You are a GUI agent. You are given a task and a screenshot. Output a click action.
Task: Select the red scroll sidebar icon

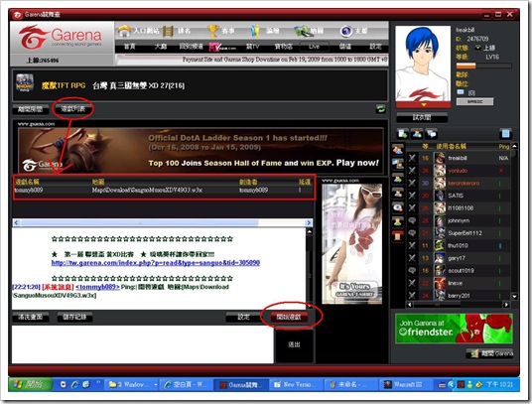click(x=398, y=236)
